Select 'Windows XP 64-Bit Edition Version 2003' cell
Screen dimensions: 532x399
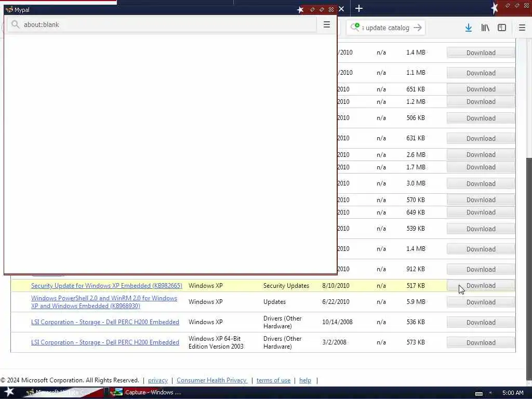[216, 342]
